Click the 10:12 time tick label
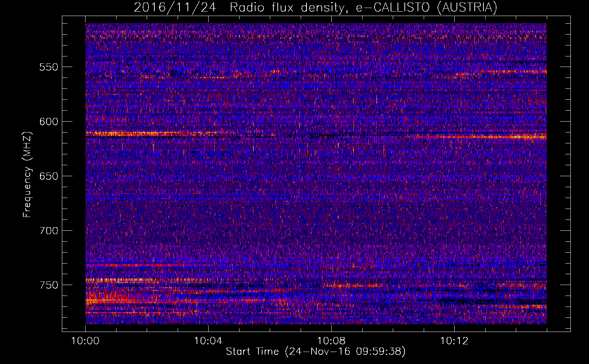 point(454,341)
